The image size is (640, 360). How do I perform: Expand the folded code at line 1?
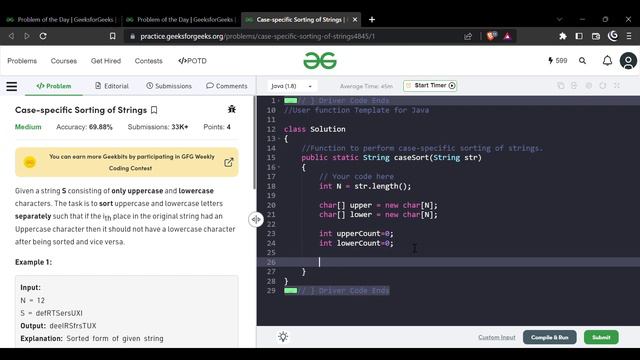[x=279, y=100]
